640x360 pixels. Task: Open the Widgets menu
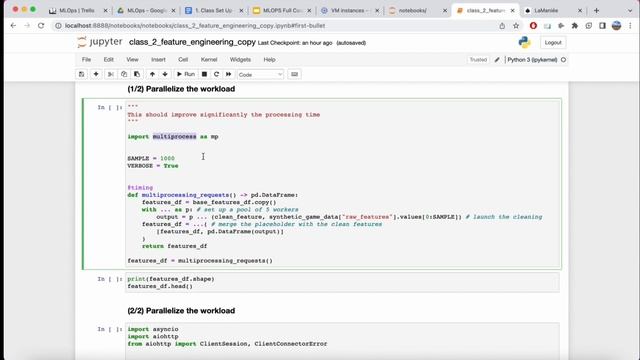pos(240,60)
